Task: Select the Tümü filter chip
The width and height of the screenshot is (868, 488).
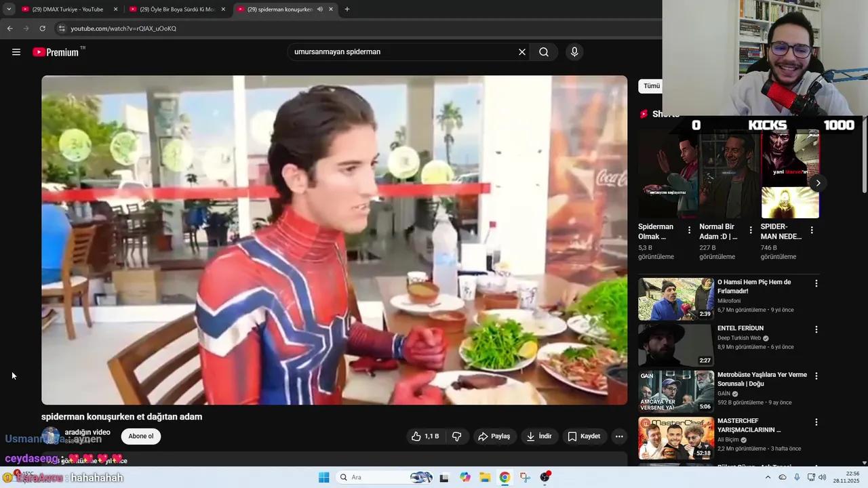Action: [x=651, y=86]
